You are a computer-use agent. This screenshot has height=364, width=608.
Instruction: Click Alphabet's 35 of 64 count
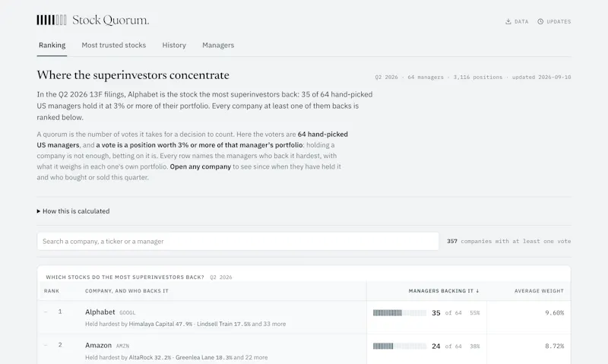click(x=446, y=313)
